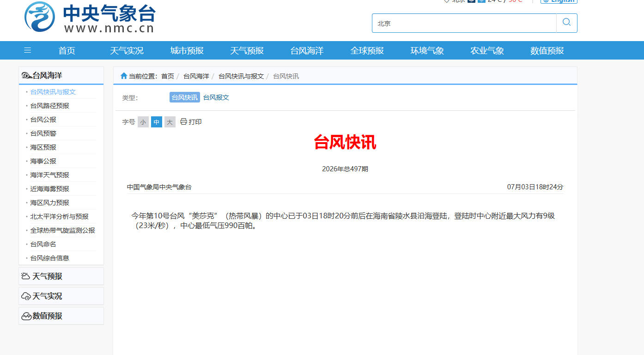Open 全球预报 in the navigation bar
The height and width of the screenshot is (355, 644).
[367, 50]
